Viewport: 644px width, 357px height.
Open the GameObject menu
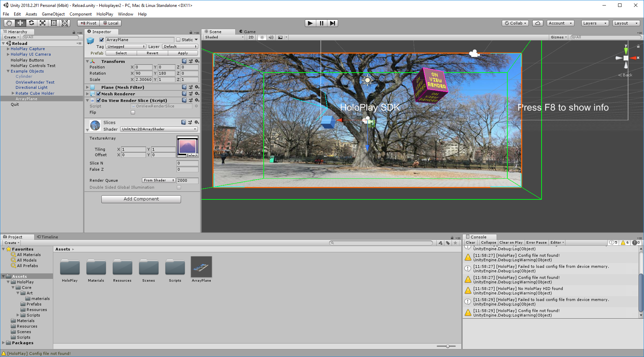(53, 14)
